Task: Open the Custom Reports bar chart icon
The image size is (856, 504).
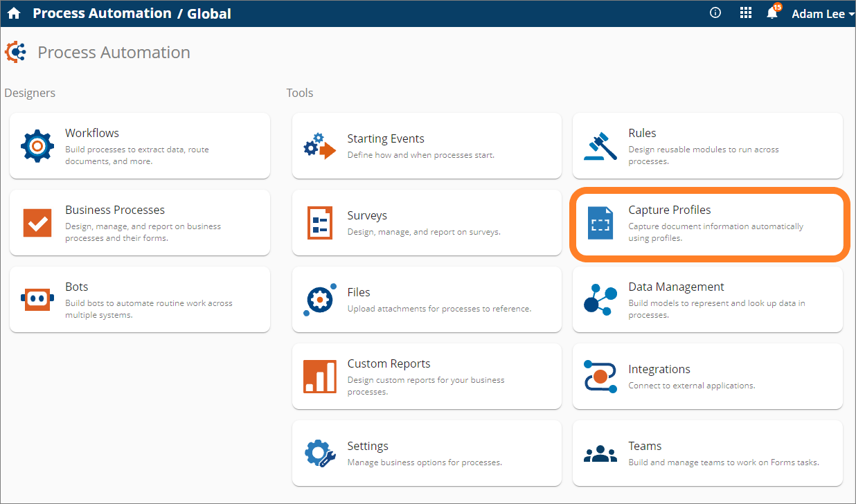Action: click(x=319, y=376)
